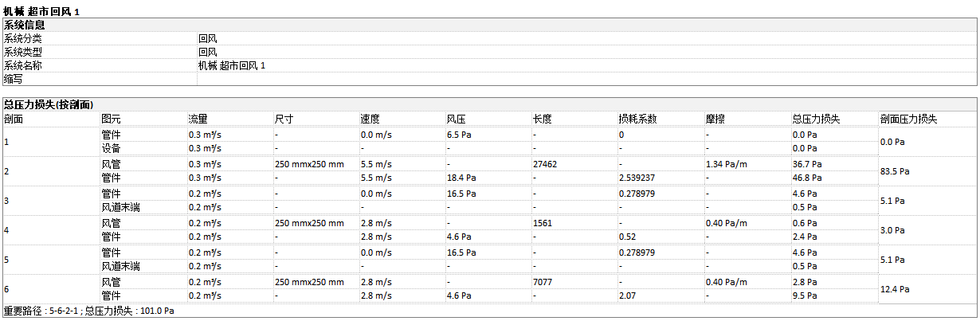The width and height of the screenshot is (980, 321).
Task: Click the 系统信息 section header
Action: pos(25,25)
